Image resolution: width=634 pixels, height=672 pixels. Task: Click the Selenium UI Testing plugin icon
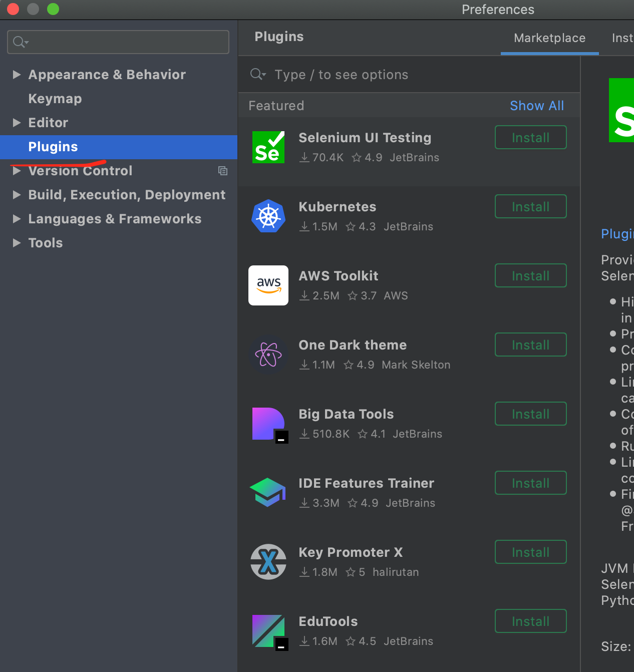tap(268, 147)
